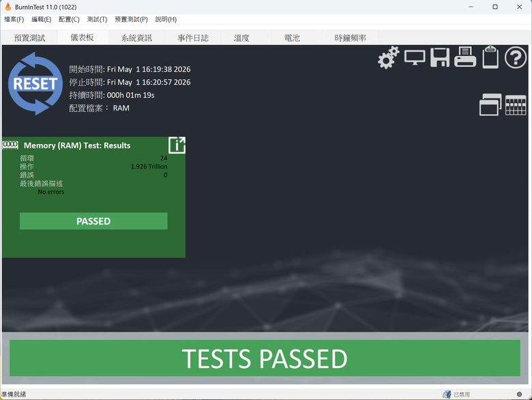Switch to the 系統資訊 tab
This screenshot has height=400, width=532.
pyautogui.click(x=136, y=38)
